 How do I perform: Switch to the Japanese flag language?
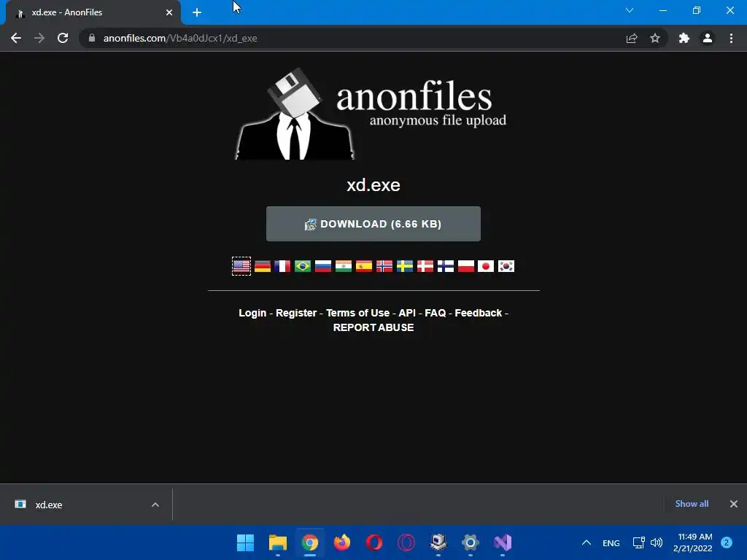[486, 266]
